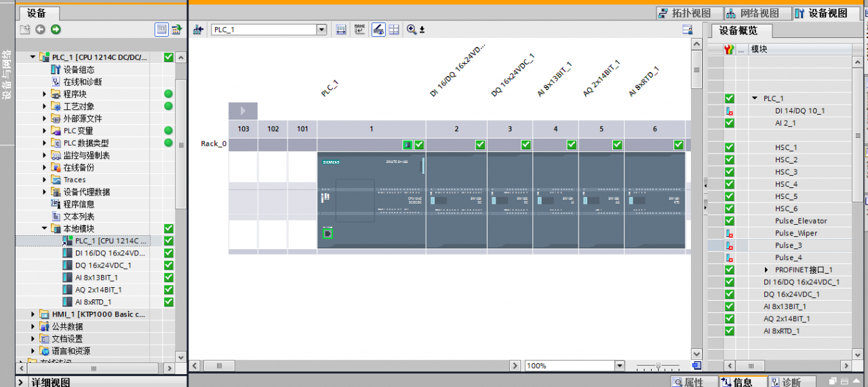The height and width of the screenshot is (387, 868).
Task: Click the green checkmark beside AI 2_1 in overview
Action: point(730,123)
